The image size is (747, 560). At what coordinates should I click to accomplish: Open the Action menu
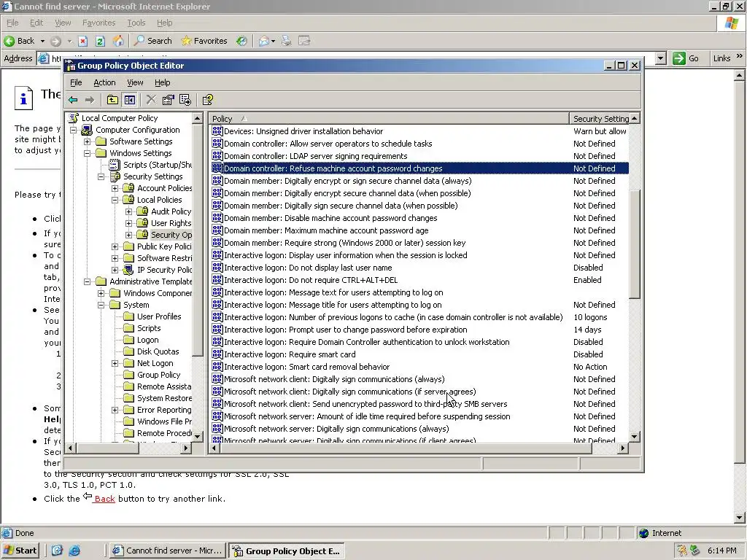[x=104, y=82]
